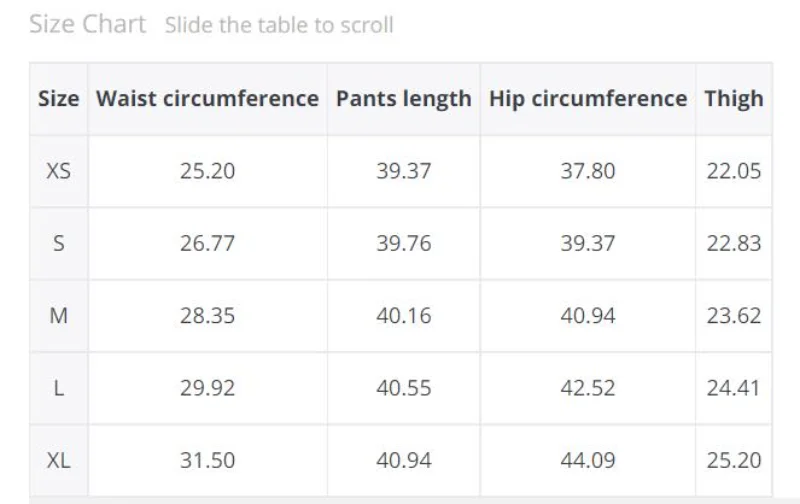Select the XL size row label
The width and height of the screenshot is (800, 504).
coord(58,460)
